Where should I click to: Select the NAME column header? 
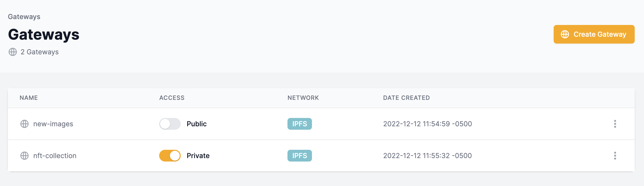(x=28, y=98)
